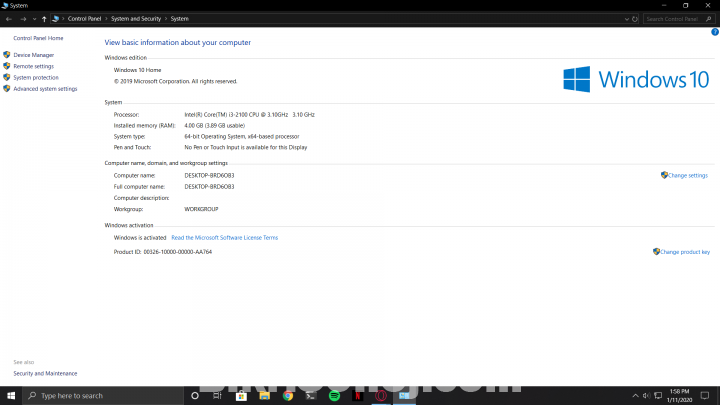
Task: Open Advanced system settings
Action: (45, 89)
